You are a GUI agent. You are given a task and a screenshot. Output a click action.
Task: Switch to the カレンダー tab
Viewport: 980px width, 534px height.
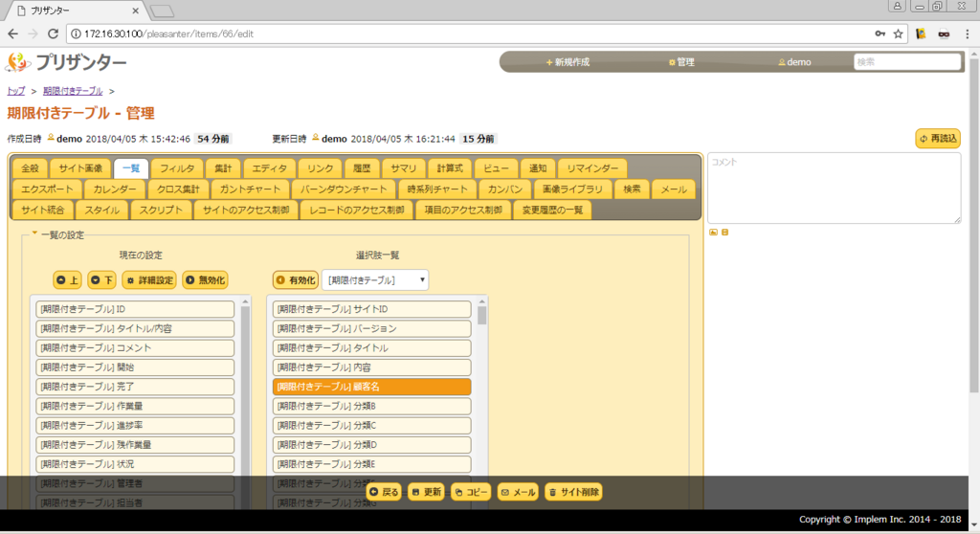coord(115,189)
